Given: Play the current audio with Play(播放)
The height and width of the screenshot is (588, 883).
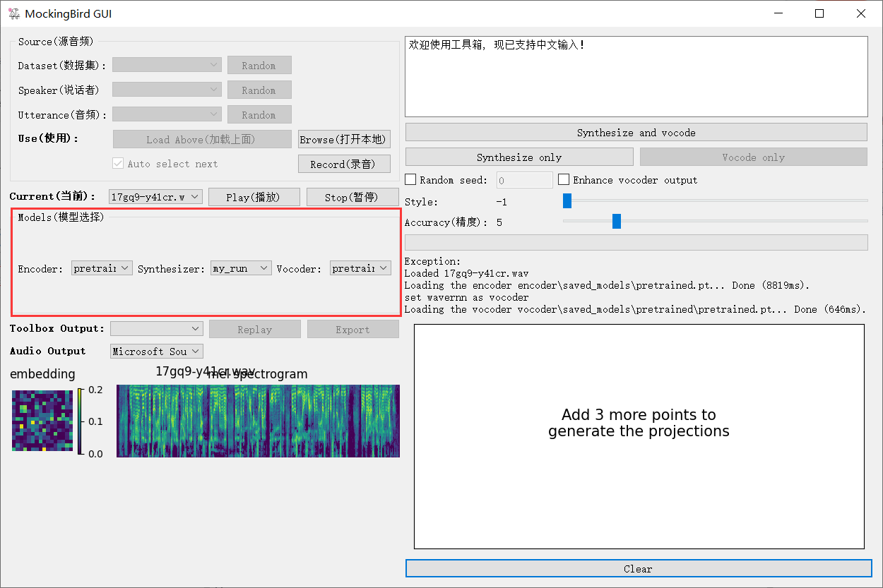Looking at the screenshot, I should click(254, 197).
